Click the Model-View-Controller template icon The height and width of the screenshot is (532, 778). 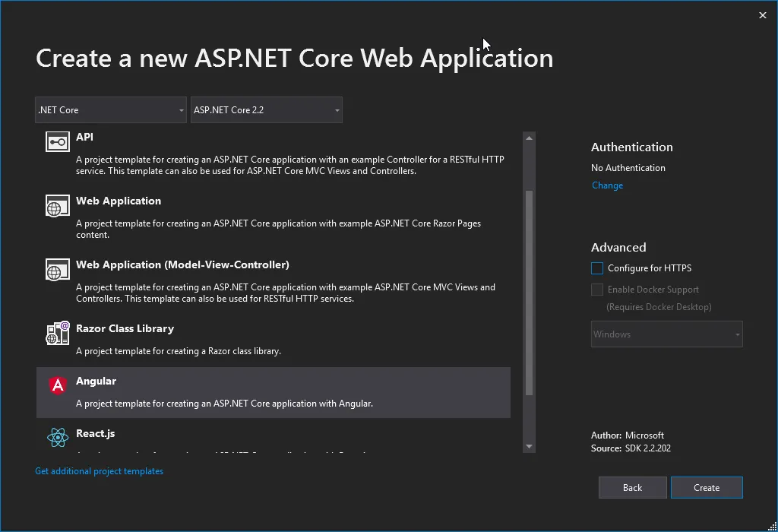click(58, 271)
